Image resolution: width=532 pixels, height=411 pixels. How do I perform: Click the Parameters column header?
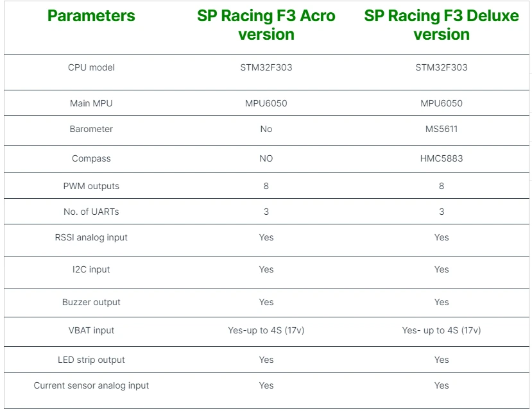[91, 15]
